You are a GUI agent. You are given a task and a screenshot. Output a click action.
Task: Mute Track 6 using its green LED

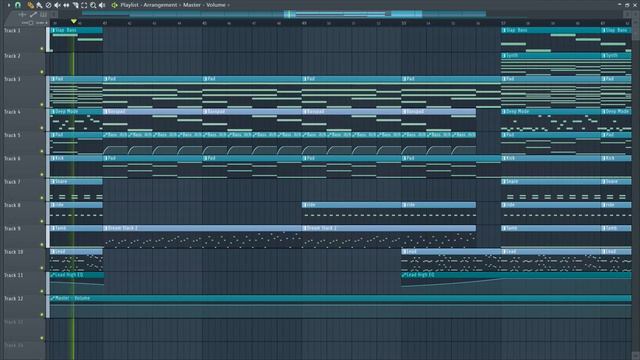(x=42, y=174)
